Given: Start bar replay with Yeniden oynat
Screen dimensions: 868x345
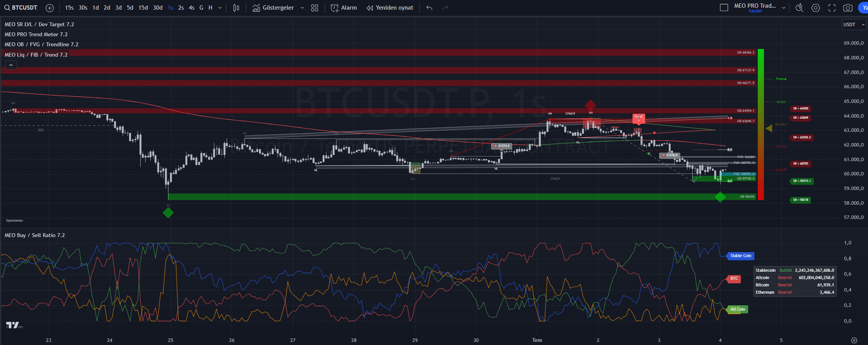Looking at the screenshot, I should tap(390, 8).
